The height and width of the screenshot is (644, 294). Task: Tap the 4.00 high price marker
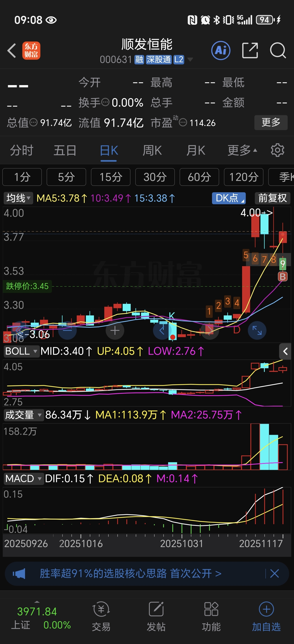pyautogui.click(x=257, y=213)
